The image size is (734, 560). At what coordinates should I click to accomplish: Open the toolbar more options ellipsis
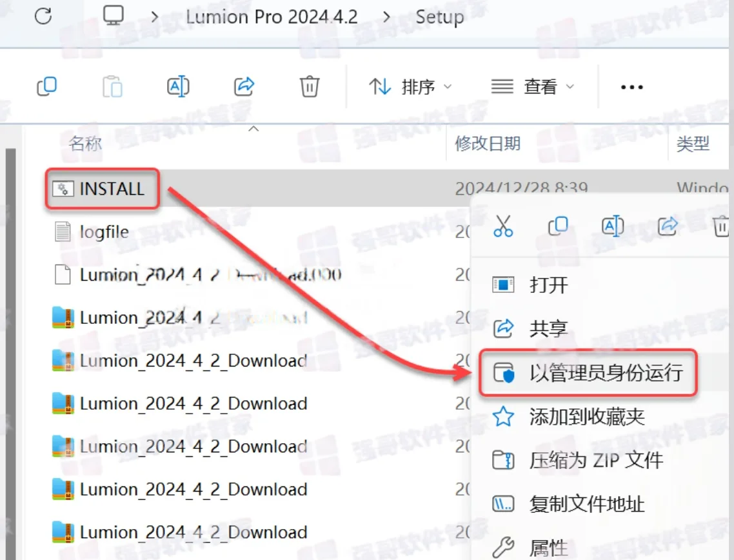pyautogui.click(x=631, y=87)
